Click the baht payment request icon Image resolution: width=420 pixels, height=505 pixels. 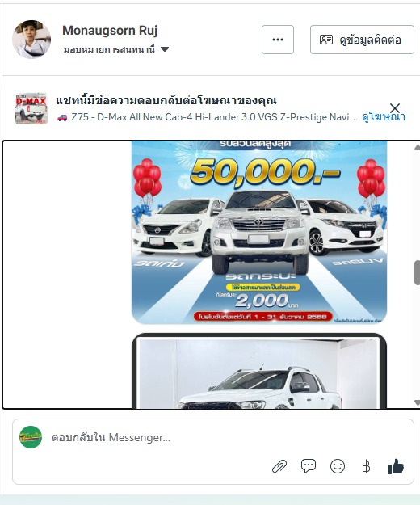tap(366, 466)
